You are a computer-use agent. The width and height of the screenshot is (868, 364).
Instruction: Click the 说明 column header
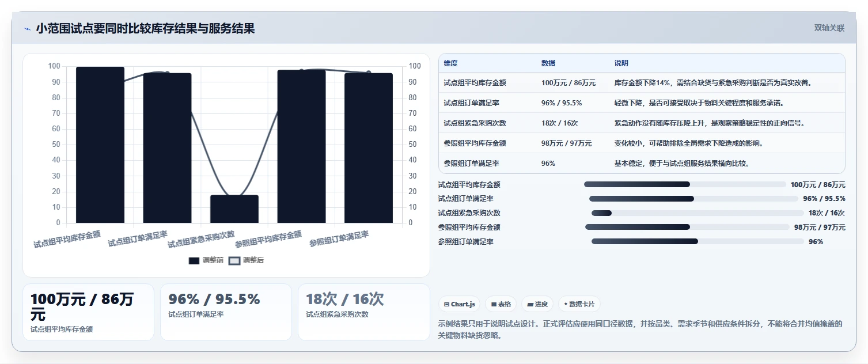click(621, 63)
